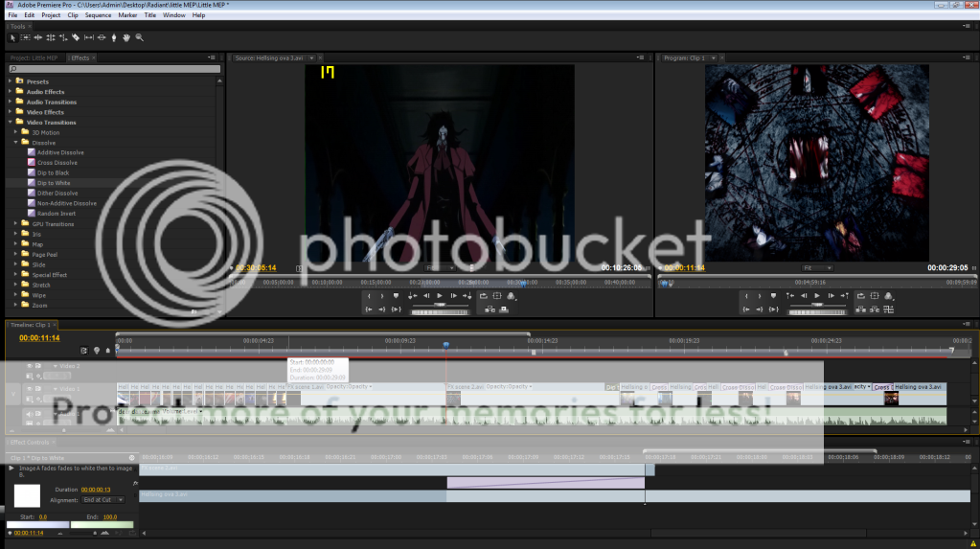Toggle Video 1 track output eye
980x549 pixels.
[29, 389]
